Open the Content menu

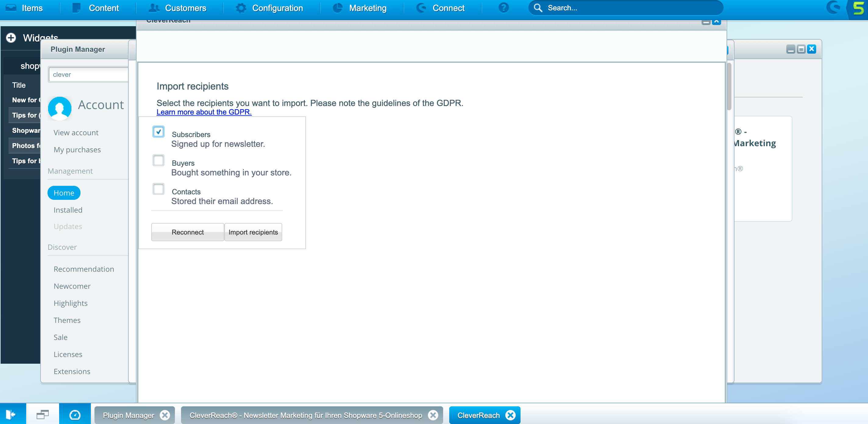(96, 8)
